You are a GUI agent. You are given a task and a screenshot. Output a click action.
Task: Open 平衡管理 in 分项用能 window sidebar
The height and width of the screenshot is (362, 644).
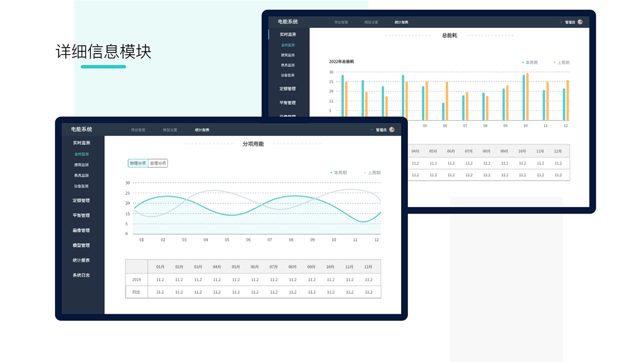(82, 215)
